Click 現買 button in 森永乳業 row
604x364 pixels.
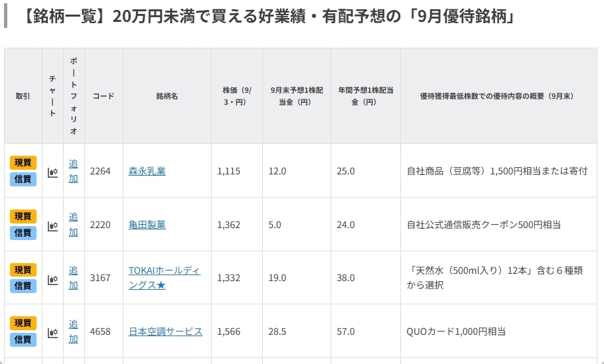click(23, 162)
